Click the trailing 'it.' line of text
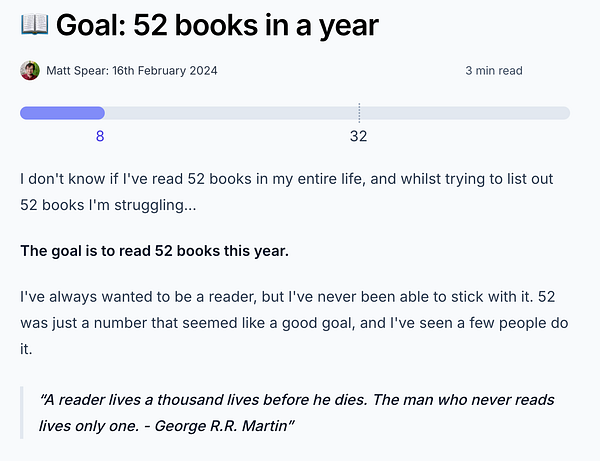Screen dimensions: 600x461 pyautogui.click(x=26, y=349)
